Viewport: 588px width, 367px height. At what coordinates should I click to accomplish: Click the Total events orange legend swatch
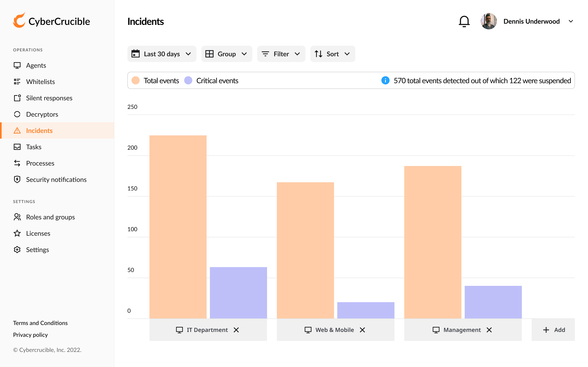[136, 80]
